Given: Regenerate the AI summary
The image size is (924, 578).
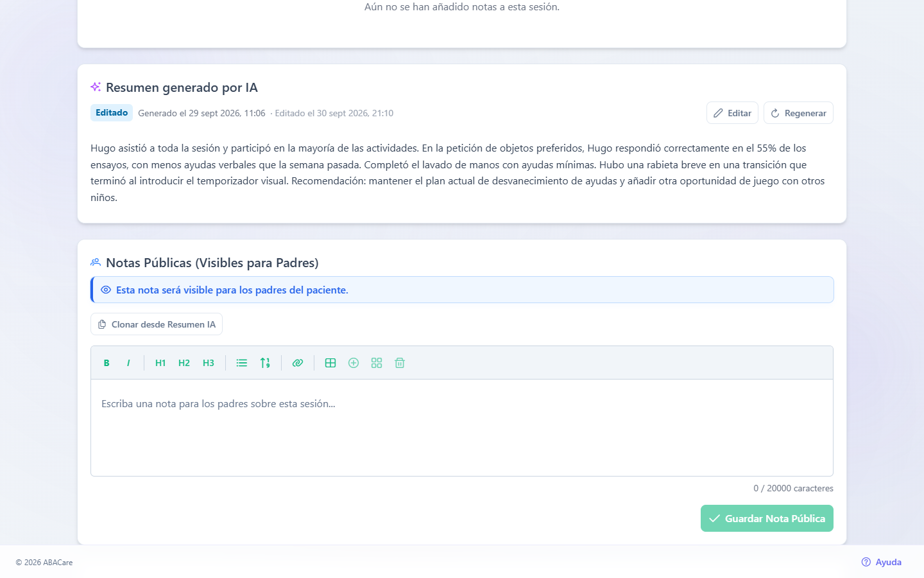Looking at the screenshot, I should (x=798, y=113).
